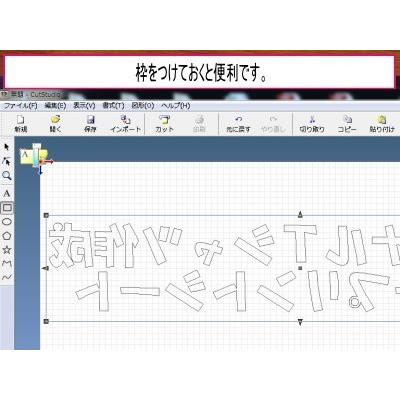Screen dimensions: 400x400
Task: Click the インポート (Import) toolbar button
Action: click(x=126, y=124)
